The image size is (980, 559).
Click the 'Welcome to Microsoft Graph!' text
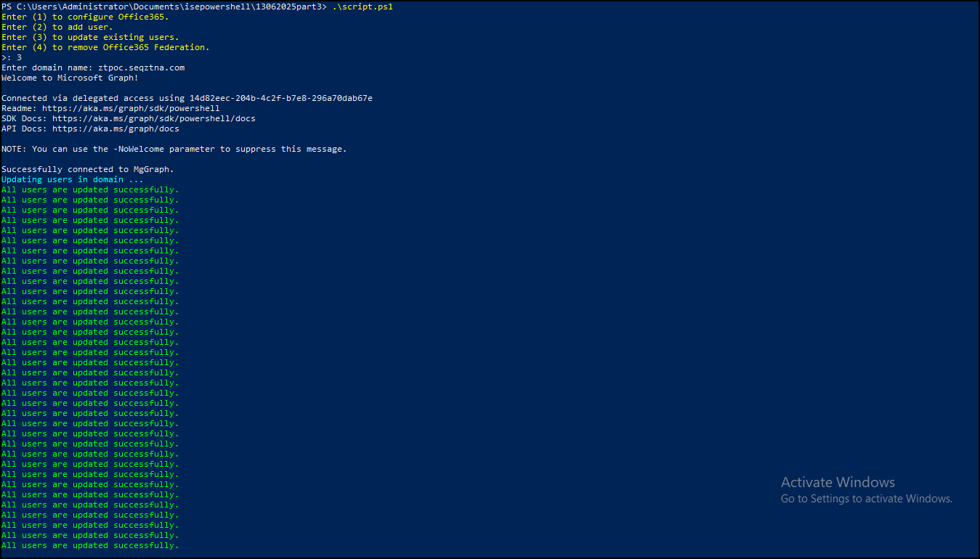pyautogui.click(x=70, y=78)
